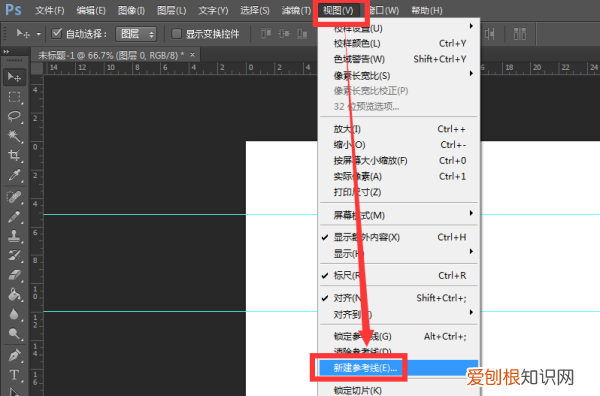The width and height of the screenshot is (600, 396).
Task: Open the 滤镜(T) menu
Action: click(296, 10)
